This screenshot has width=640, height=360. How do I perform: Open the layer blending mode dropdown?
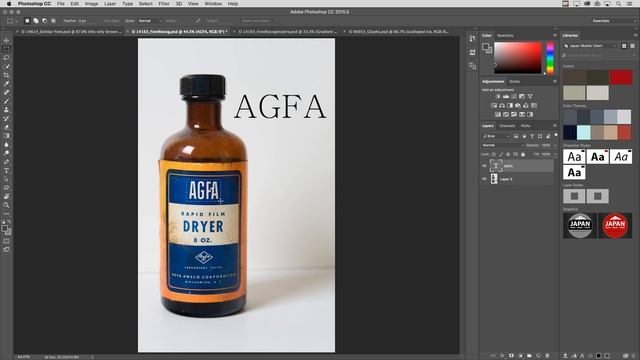point(502,145)
